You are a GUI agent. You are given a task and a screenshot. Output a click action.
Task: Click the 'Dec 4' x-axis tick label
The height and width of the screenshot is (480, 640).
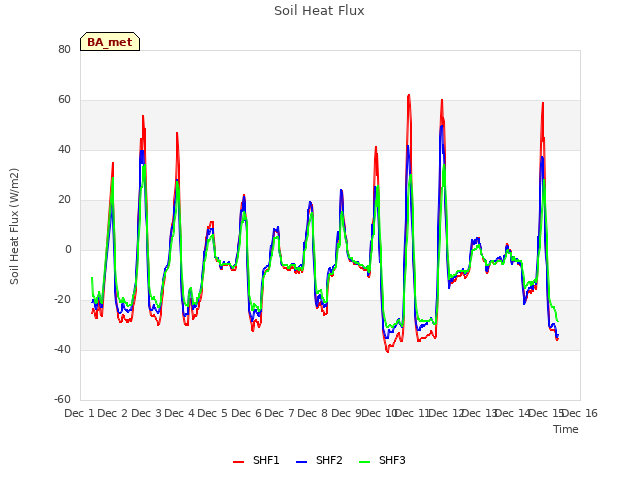(179, 413)
